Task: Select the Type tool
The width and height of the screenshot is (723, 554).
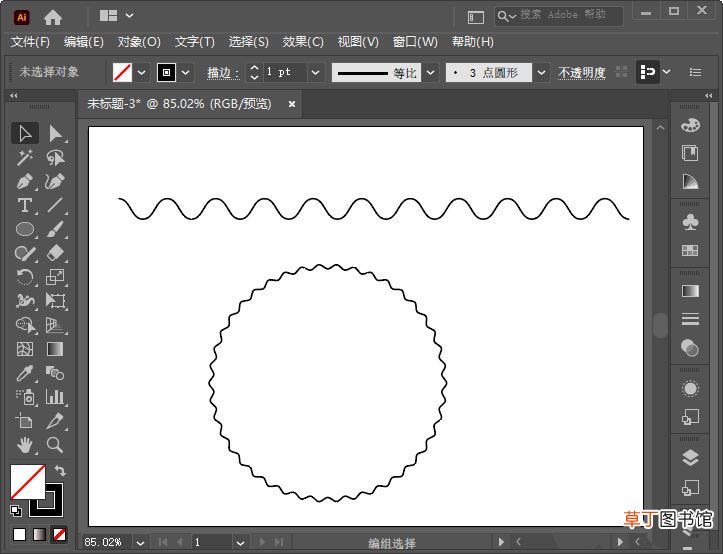Action: tap(25, 205)
